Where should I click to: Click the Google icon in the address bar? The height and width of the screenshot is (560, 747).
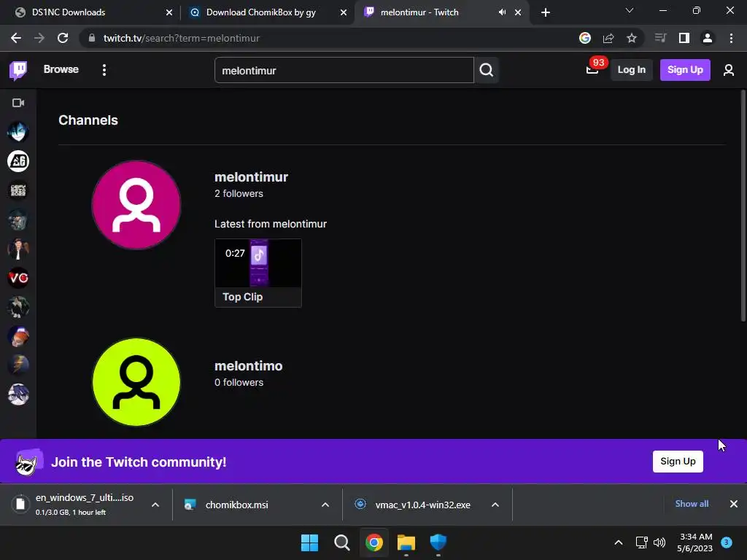click(x=585, y=38)
